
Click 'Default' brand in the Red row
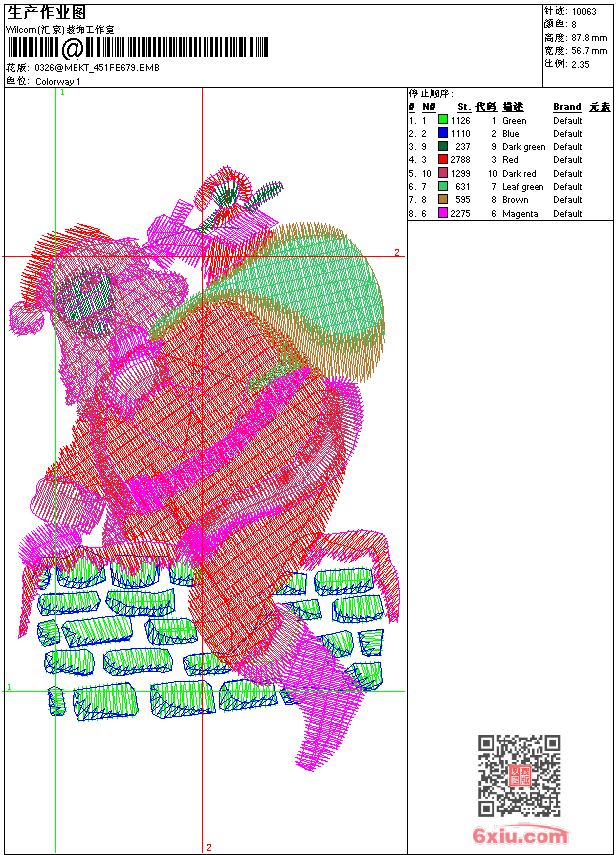pos(567,160)
